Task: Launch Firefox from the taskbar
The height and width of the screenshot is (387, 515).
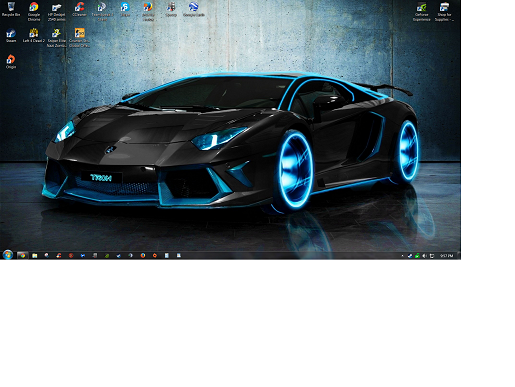Action: (143, 255)
